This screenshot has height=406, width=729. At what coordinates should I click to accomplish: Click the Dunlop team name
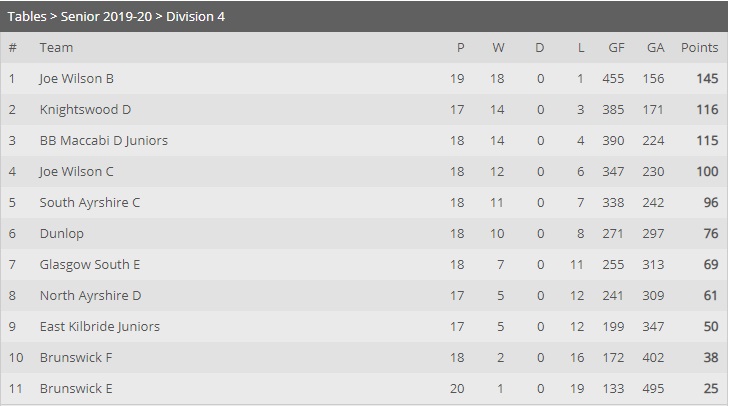[x=62, y=233]
